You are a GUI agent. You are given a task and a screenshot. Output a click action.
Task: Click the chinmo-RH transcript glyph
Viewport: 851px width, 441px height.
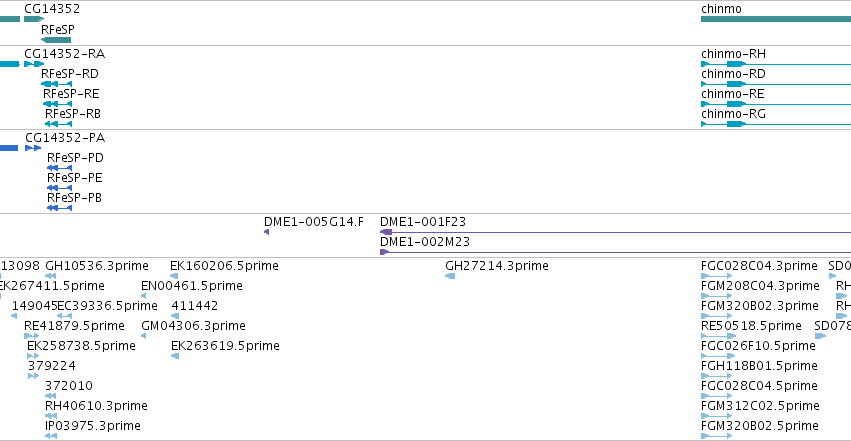[x=776, y=64]
